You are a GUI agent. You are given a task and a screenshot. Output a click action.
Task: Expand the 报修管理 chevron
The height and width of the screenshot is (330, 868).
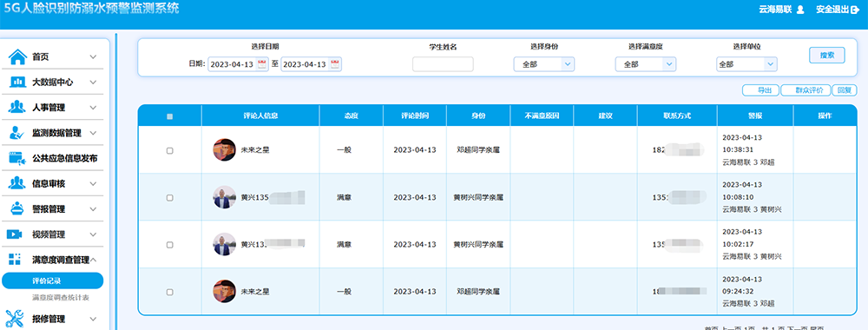coord(93,320)
